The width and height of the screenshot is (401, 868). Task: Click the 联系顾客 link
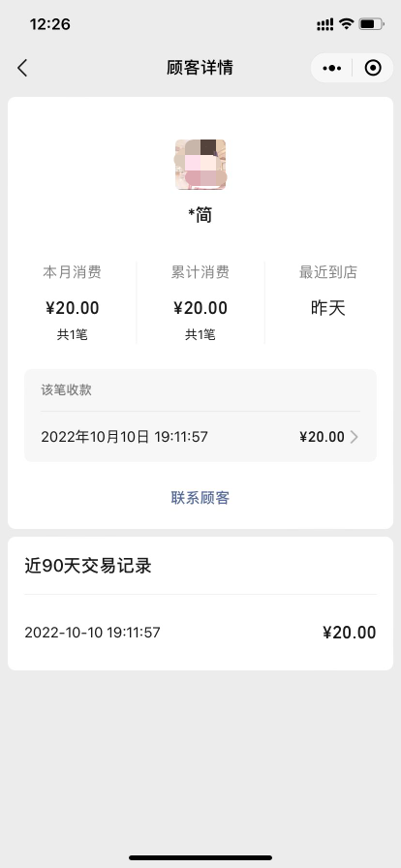coord(200,498)
